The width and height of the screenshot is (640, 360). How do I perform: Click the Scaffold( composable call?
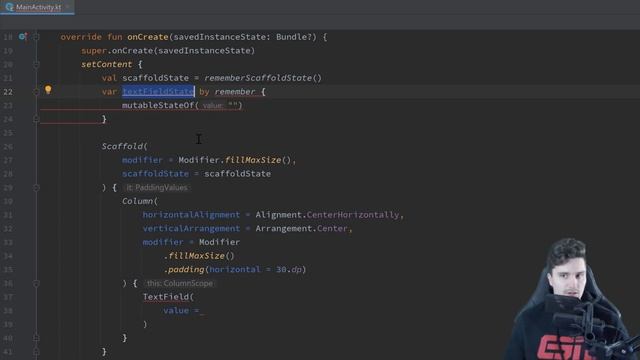click(124, 146)
